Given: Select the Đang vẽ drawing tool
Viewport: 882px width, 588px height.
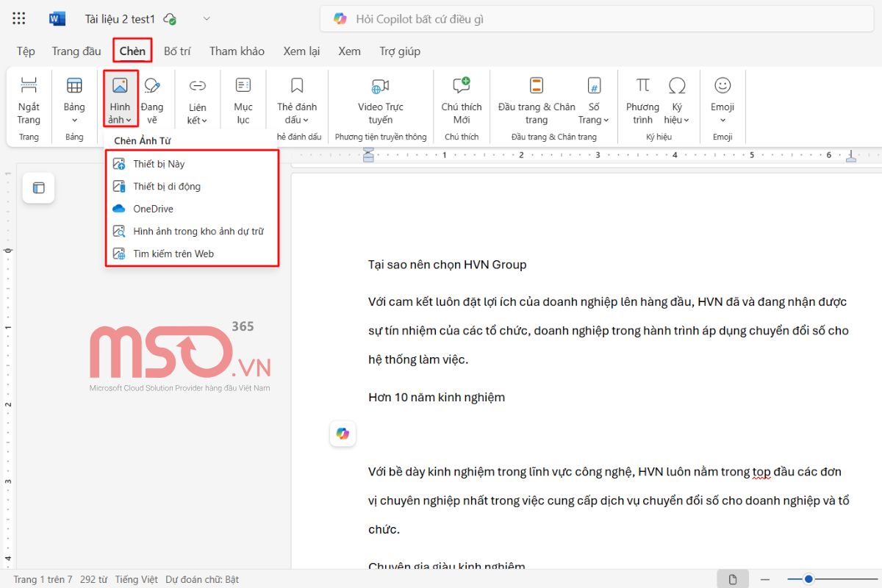Looking at the screenshot, I should [x=152, y=101].
